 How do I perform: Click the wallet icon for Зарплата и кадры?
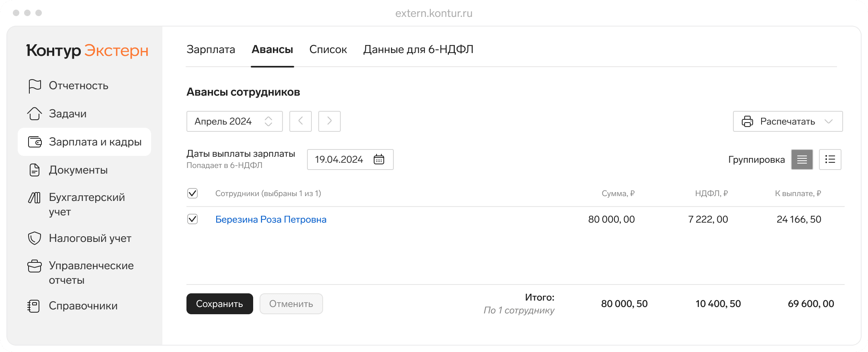[35, 142]
